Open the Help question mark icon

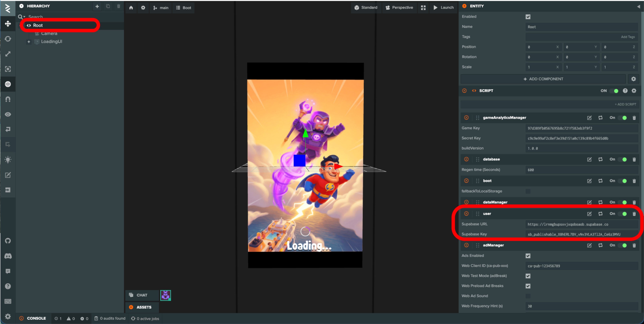coord(8,286)
